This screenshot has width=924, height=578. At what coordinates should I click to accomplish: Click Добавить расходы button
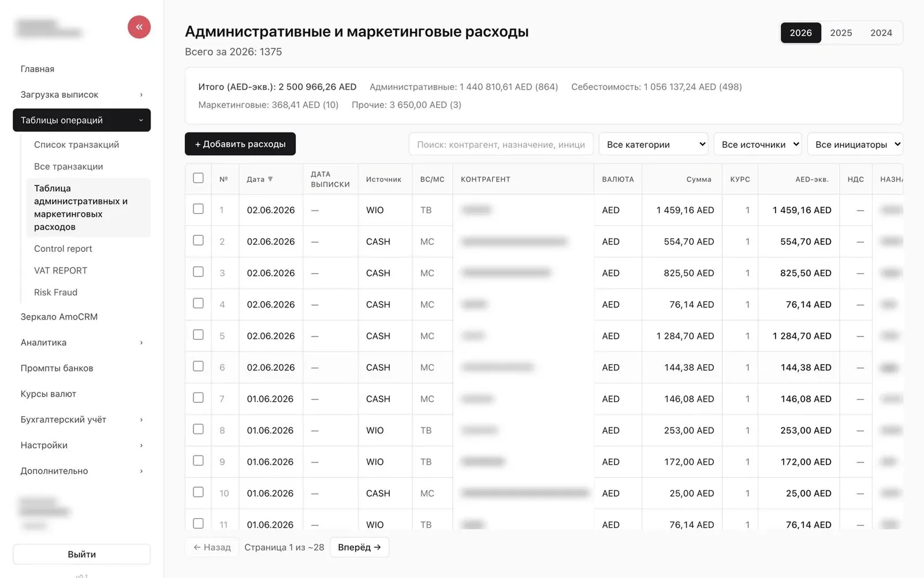240,144
